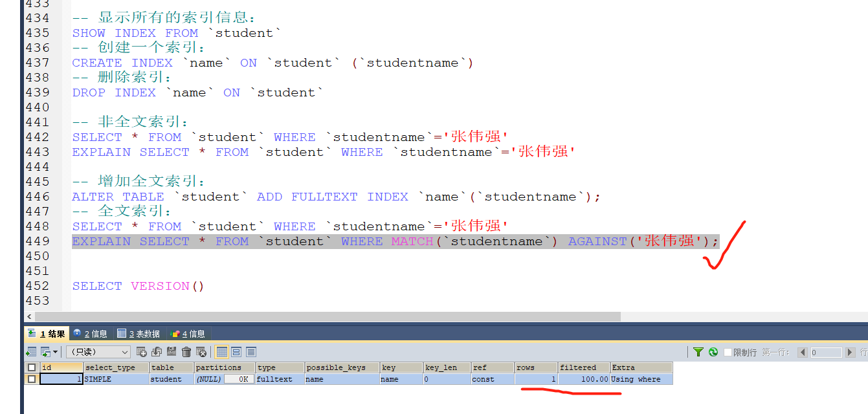The height and width of the screenshot is (414, 868).
Task: Open the 2 信息 tab
Action: point(91,334)
